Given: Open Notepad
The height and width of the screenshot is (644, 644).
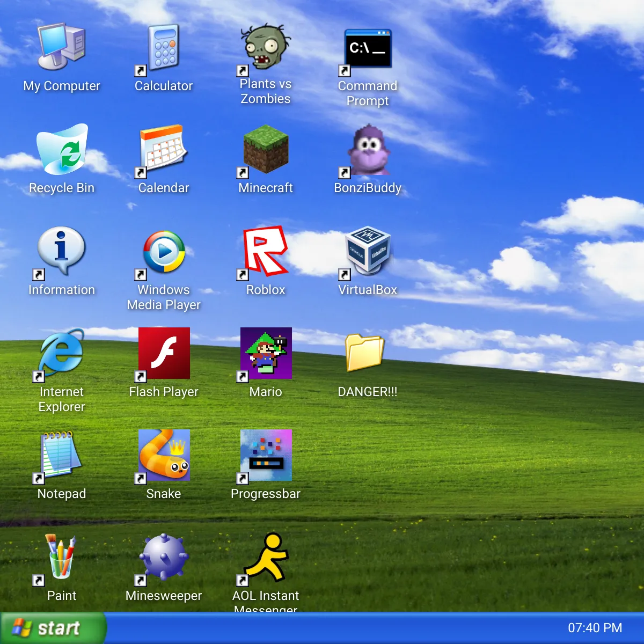Looking at the screenshot, I should 61,455.
